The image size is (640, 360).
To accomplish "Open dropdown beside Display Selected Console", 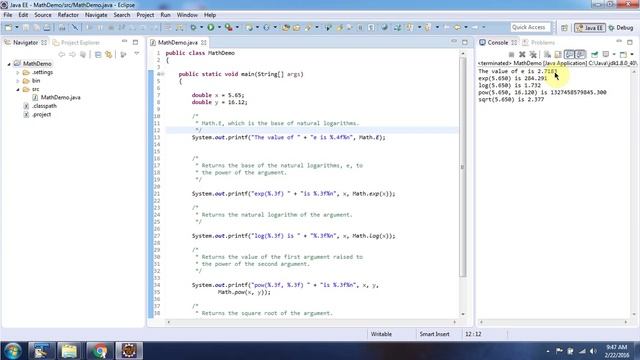I will coord(613,54).
